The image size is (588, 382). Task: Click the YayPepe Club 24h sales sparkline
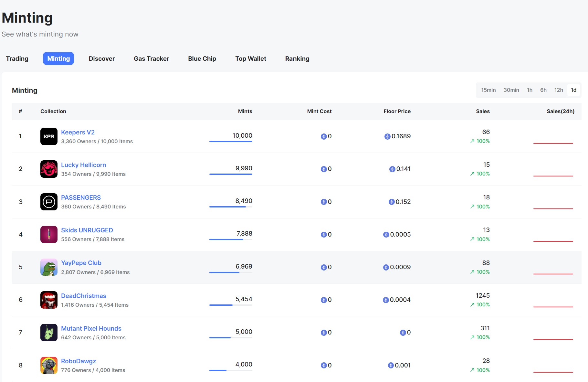[x=553, y=274]
